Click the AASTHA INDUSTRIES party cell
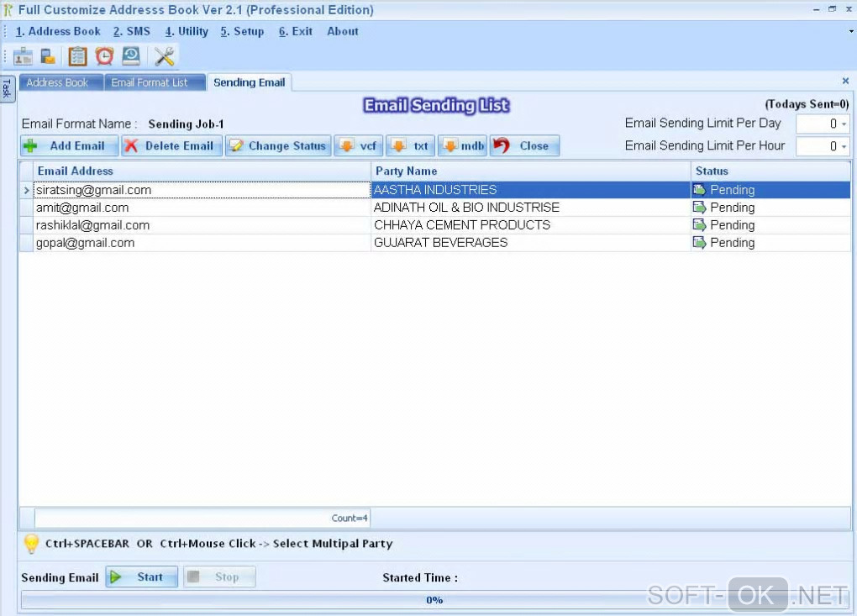The image size is (857, 616). click(531, 190)
